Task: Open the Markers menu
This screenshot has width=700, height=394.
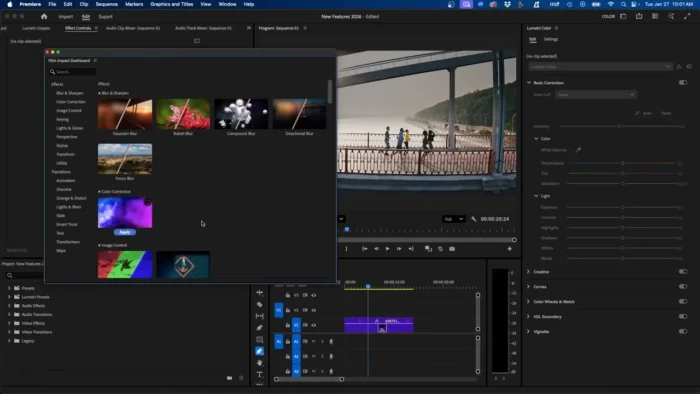Action: (x=134, y=4)
